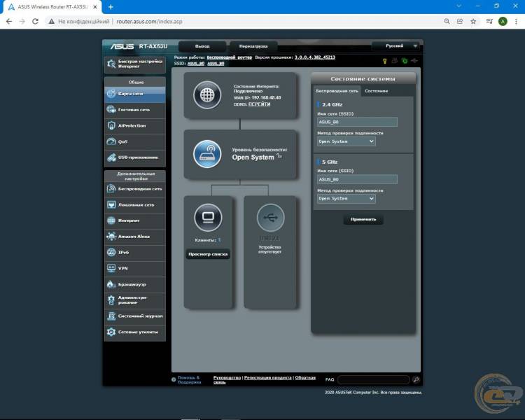The image size is (525, 420).
Task: Click the Интернет globe sidebar icon
Action: click(111, 220)
